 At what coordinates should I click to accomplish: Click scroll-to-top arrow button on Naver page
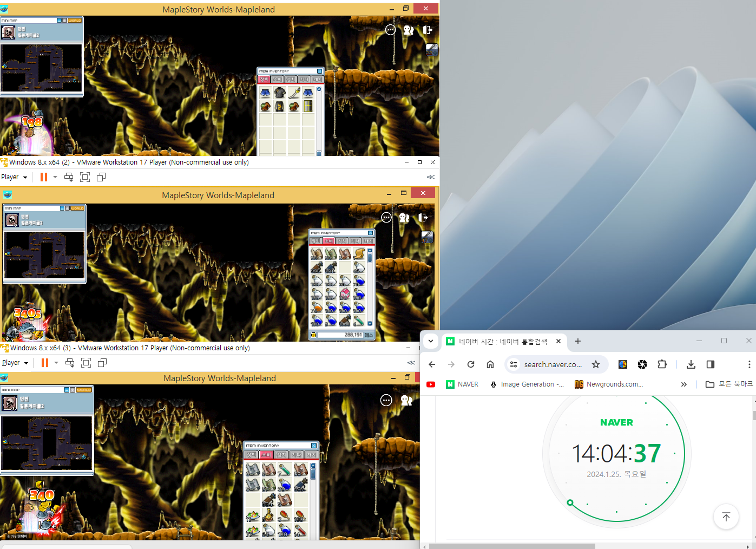[726, 517]
